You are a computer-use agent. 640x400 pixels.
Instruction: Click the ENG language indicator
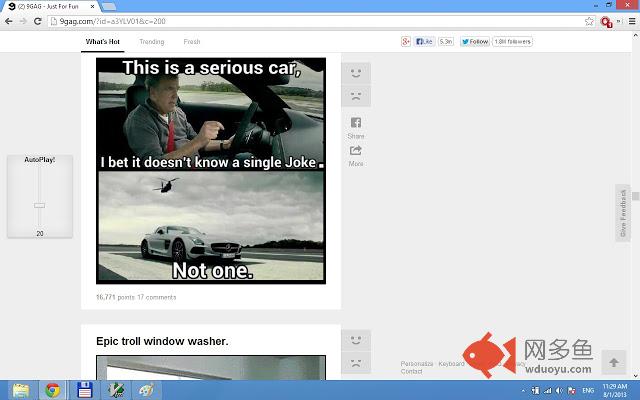(588, 391)
